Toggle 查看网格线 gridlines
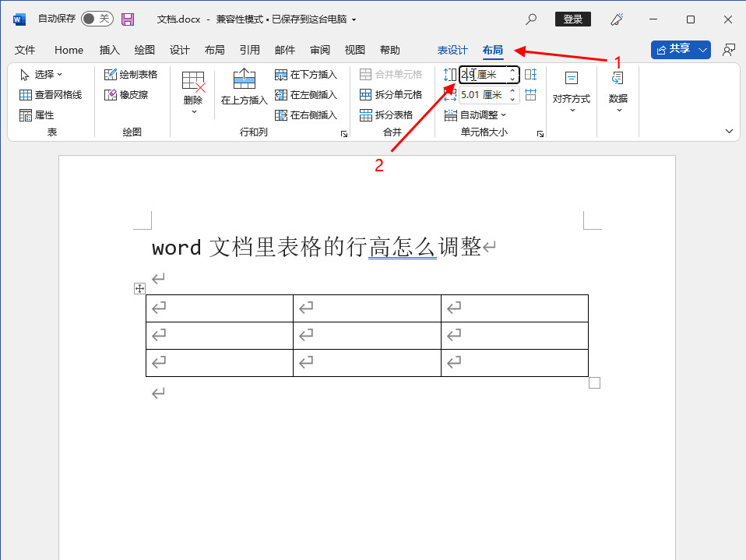The height and width of the screenshot is (560, 746). [51, 95]
